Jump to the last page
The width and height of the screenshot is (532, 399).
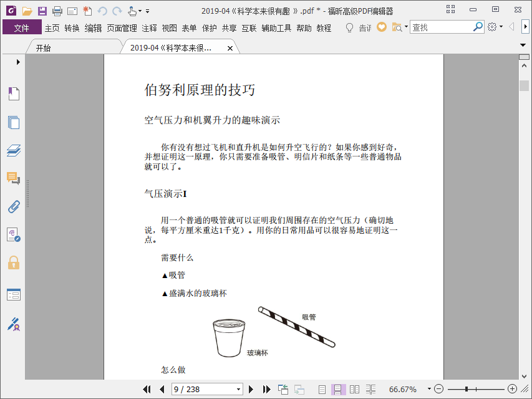tap(266, 389)
